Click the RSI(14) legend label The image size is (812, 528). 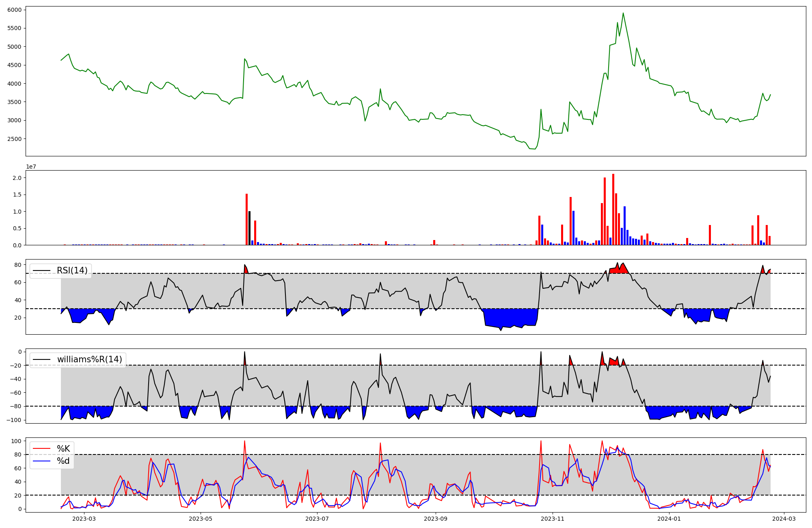click(72, 270)
